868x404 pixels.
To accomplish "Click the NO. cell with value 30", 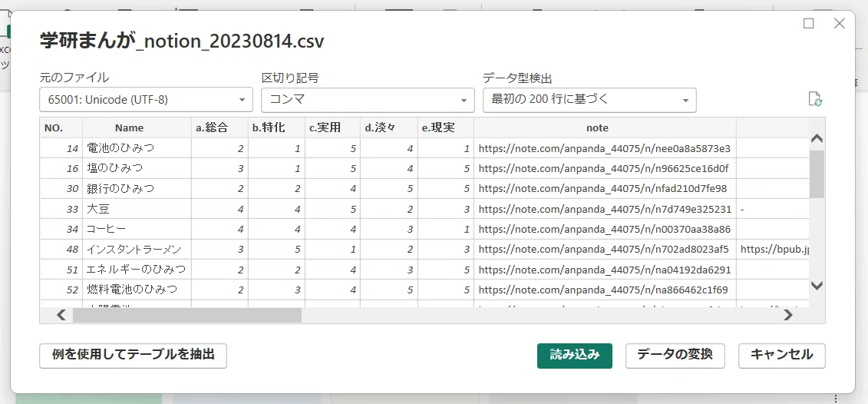I will click(x=61, y=188).
